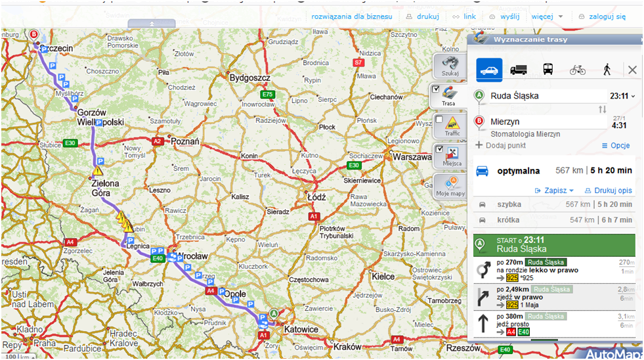Click the START Ruda Śląska header row
This screenshot has height=360, width=644.
(555, 245)
